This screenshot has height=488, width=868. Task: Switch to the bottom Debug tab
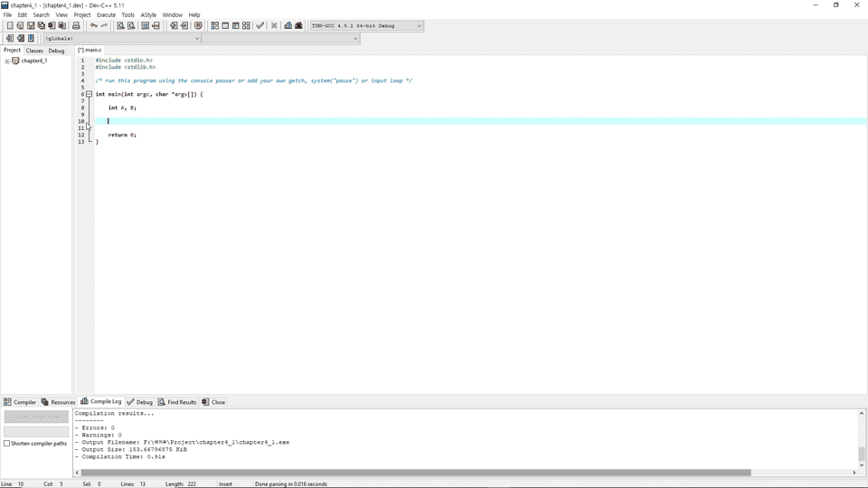pos(139,402)
